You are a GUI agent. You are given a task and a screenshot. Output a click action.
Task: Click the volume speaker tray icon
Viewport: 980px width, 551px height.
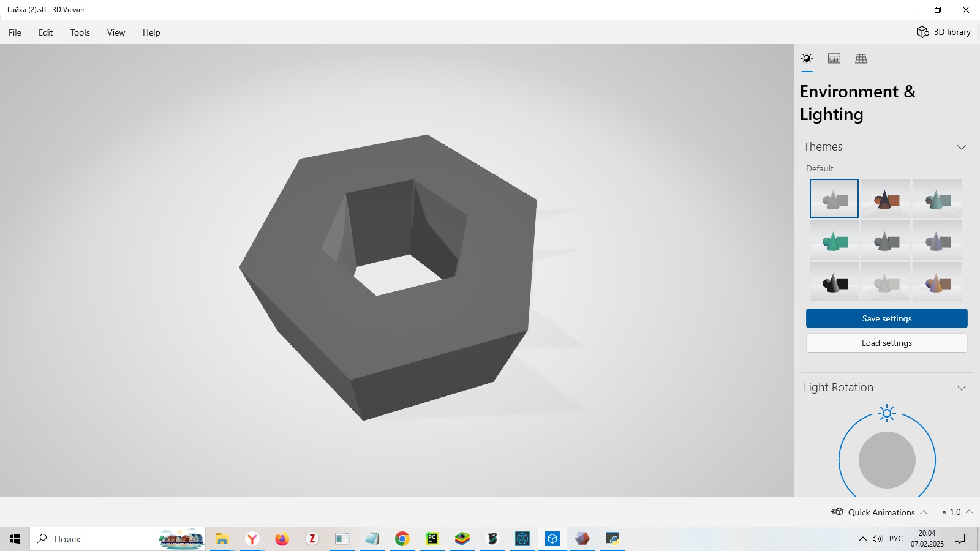coord(877,539)
